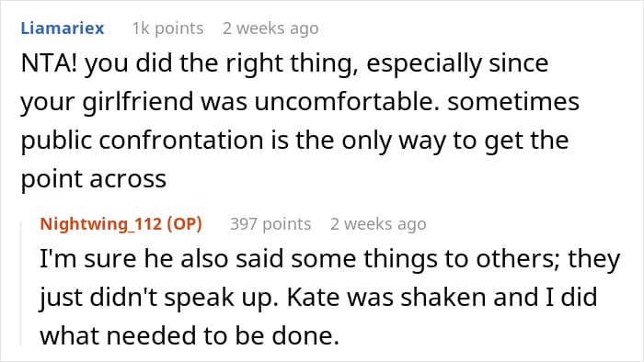
Task: Open the Nightwing_112 (OP) profile link
Action: point(121,224)
